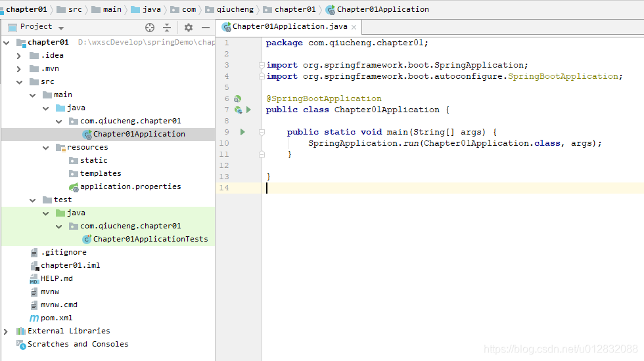Select Scratches and Consoles
Image resolution: width=644 pixels, height=361 pixels.
point(78,344)
